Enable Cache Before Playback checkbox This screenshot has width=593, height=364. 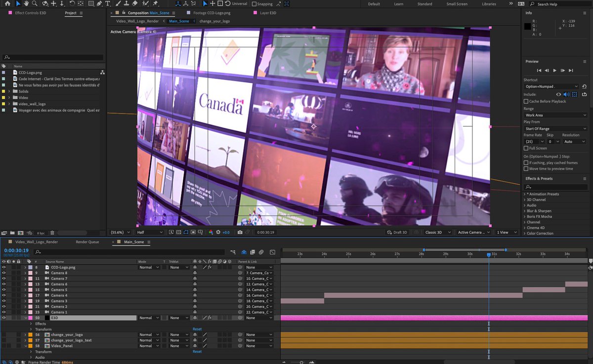[526, 101]
